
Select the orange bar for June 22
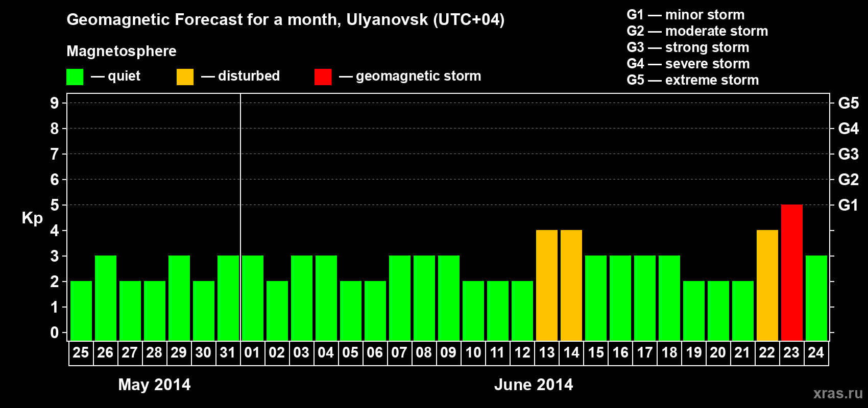pyautogui.click(x=767, y=285)
